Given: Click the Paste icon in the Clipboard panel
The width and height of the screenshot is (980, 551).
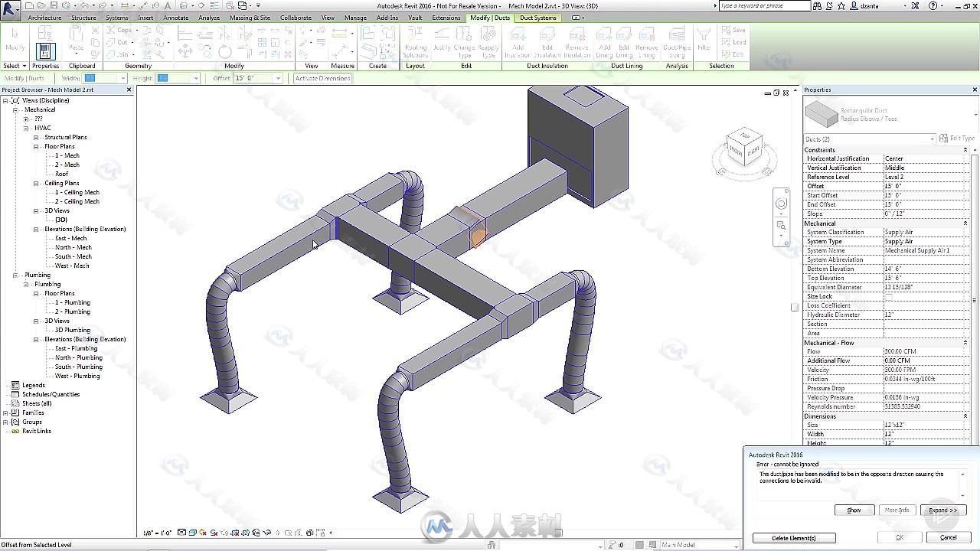Looking at the screenshot, I should (76, 38).
